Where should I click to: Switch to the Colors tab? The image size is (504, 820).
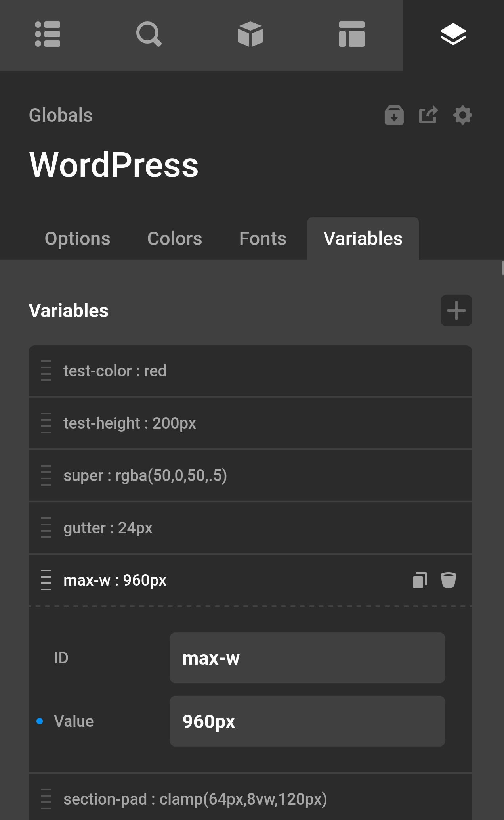(x=175, y=239)
